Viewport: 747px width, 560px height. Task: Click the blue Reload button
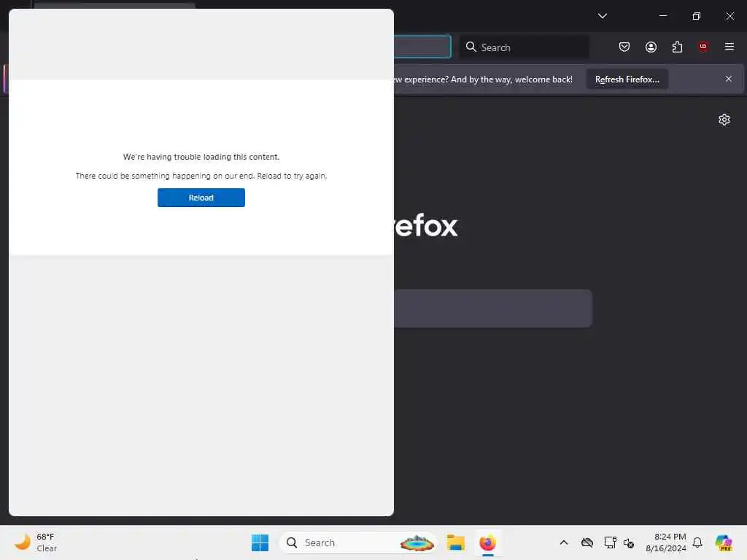point(201,198)
